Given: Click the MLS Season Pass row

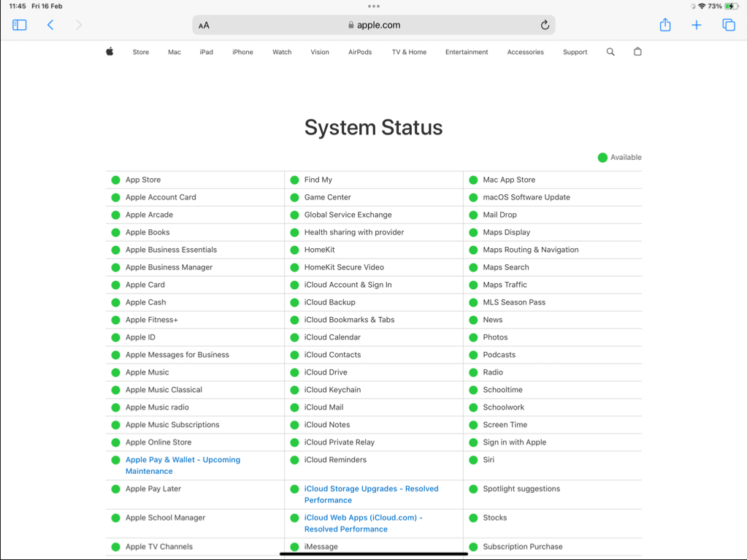Looking at the screenshot, I should tap(553, 302).
